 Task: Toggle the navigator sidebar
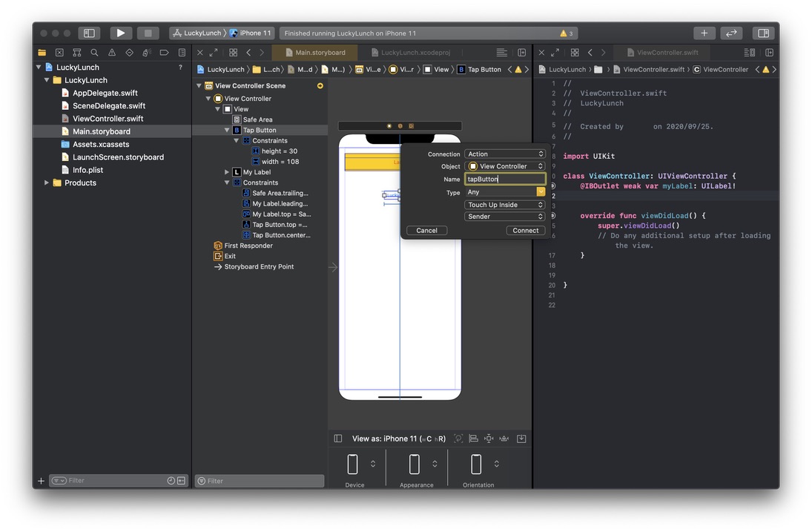coord(89,33)
